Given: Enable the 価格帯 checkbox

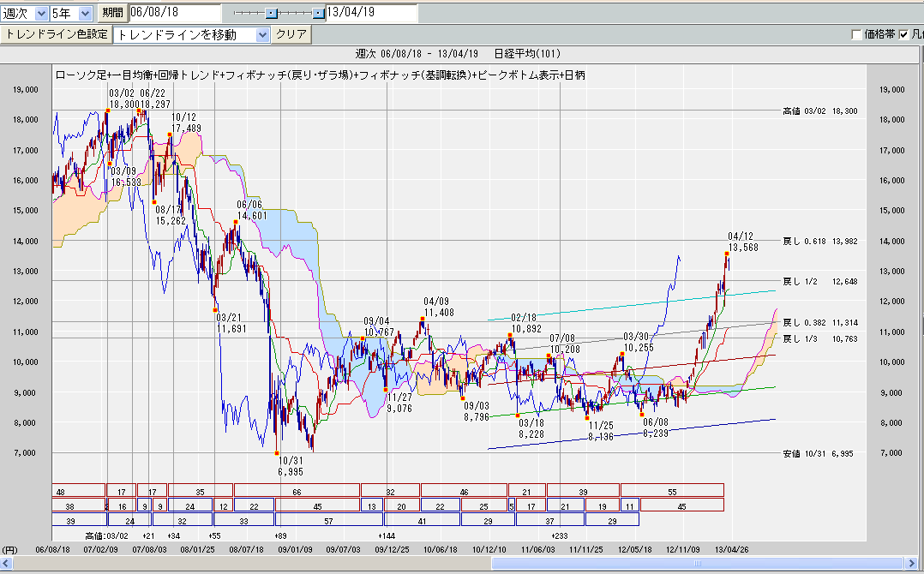Looking at the screenshot, I should [856, 35].
